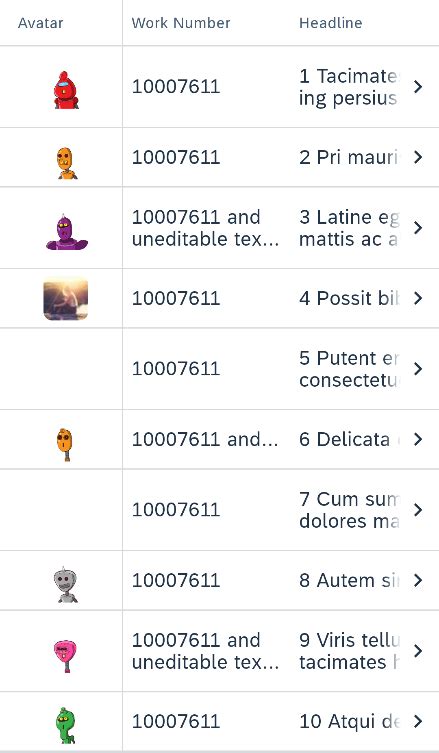Click the orange popsicle robot avatar in row 6
Screen dimensions: 439x753
[x=64, y=444]
